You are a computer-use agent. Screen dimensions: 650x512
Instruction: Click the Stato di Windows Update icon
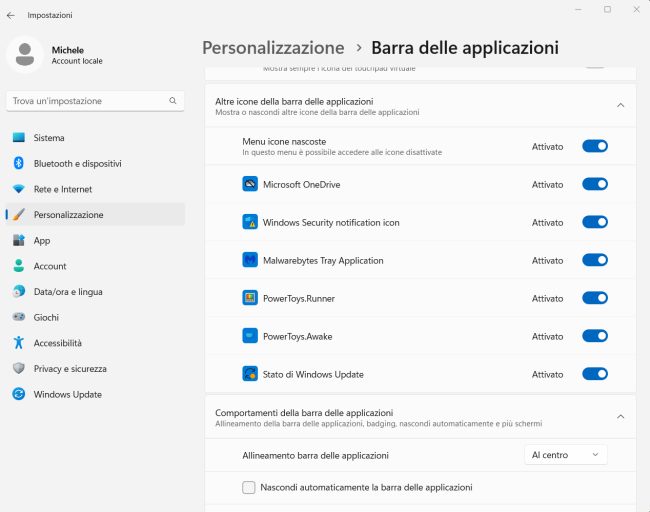250,374
